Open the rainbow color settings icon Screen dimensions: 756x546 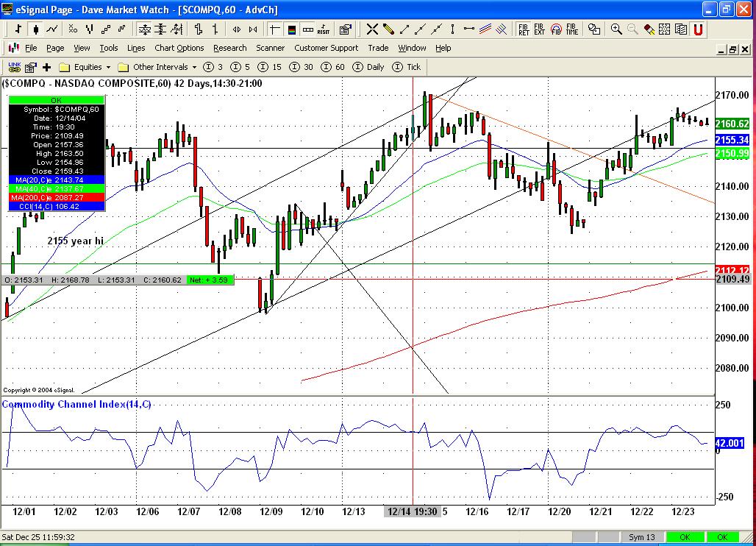tap(292, 30)
